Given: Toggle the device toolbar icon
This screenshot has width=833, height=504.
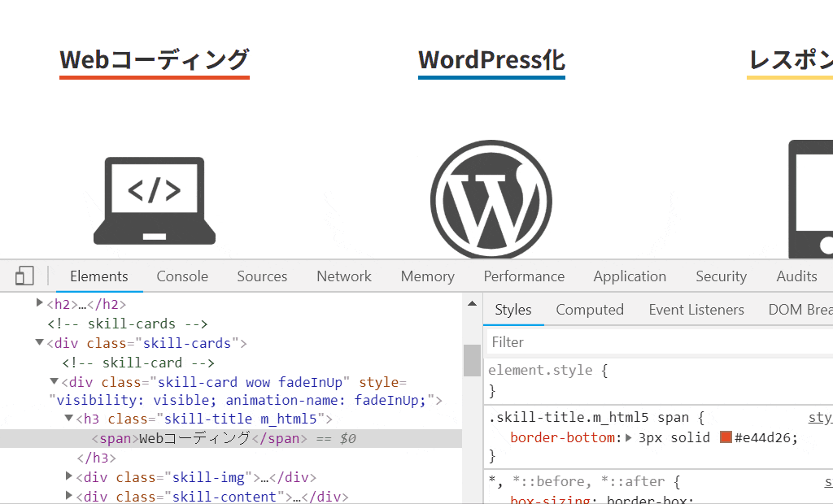Looking at the screenshot, I should pos(24,276).
